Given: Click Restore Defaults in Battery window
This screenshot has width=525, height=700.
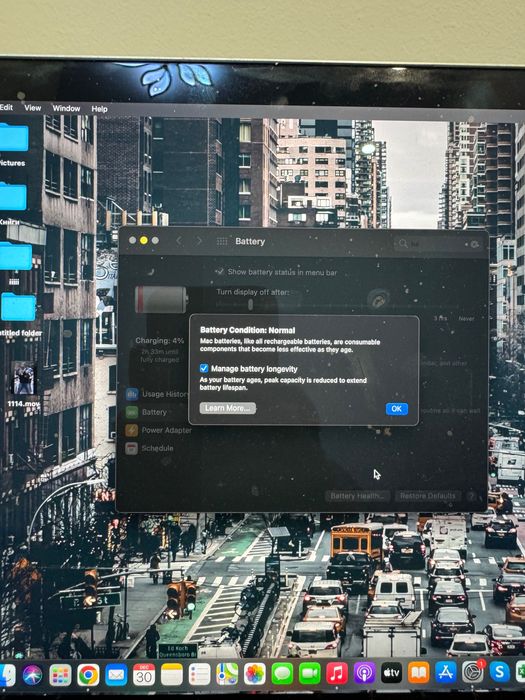Looking at the screenshot, I should (x=428, y=496).
